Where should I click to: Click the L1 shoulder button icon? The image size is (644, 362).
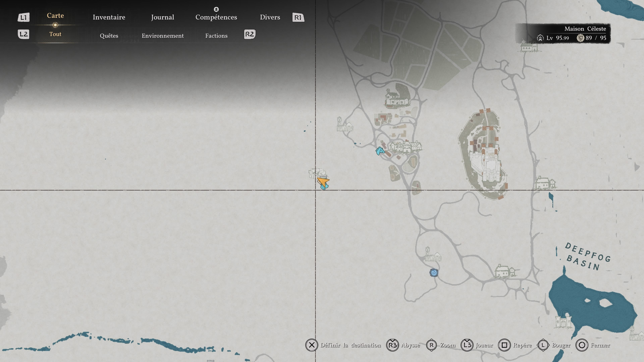pyautogui.click(x=23, y=17)
